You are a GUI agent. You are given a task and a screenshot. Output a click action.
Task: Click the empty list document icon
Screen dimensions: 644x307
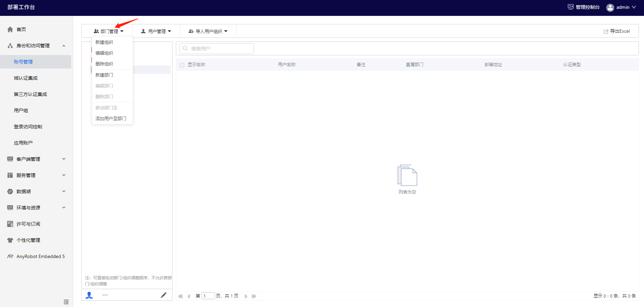[407, 175]
